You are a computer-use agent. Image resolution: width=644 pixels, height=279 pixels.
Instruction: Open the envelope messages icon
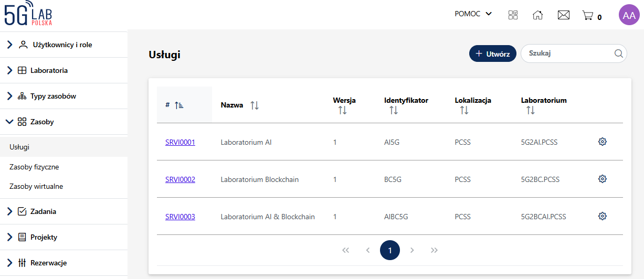point(563,15)
